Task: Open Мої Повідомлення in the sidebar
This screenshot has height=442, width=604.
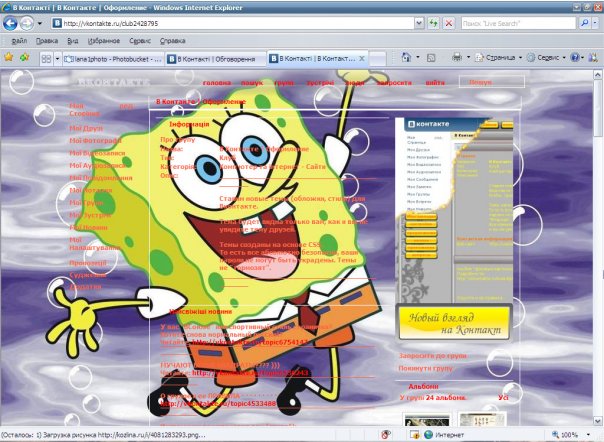Action: (101, 178)
